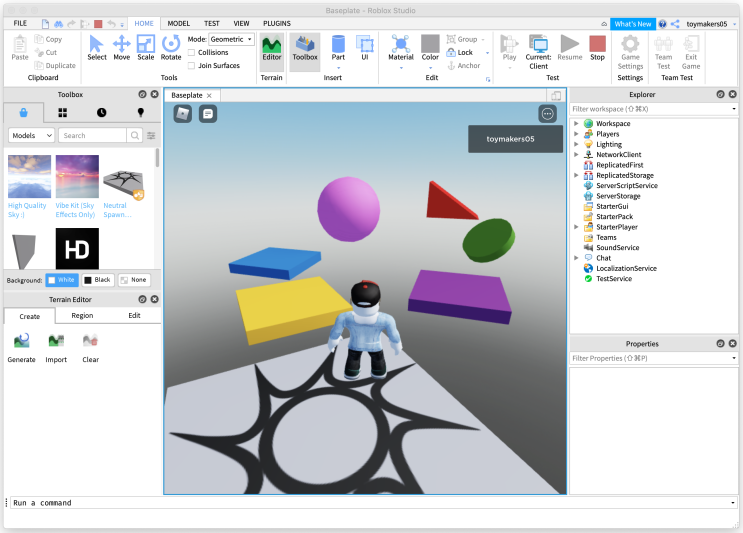Switch Current: Client view
The width and height of the screenshot is (743, 533).
538,52
